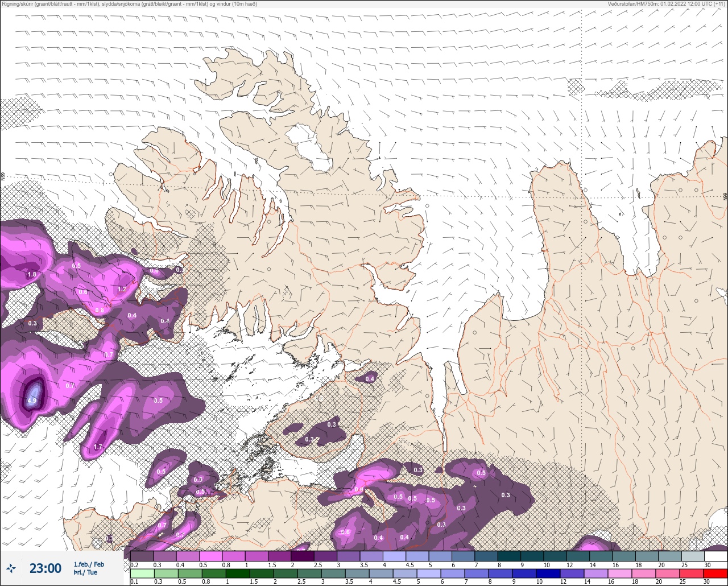Click the 4.9 precipitation peak value

coord(32,401)
